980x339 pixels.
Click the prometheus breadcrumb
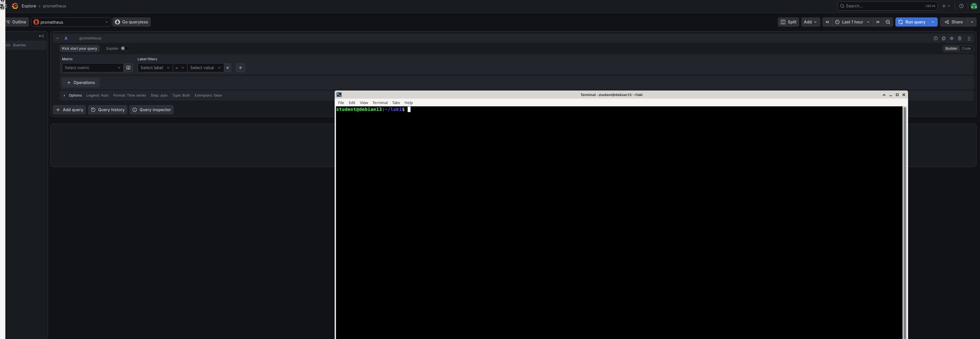point(54,6)
